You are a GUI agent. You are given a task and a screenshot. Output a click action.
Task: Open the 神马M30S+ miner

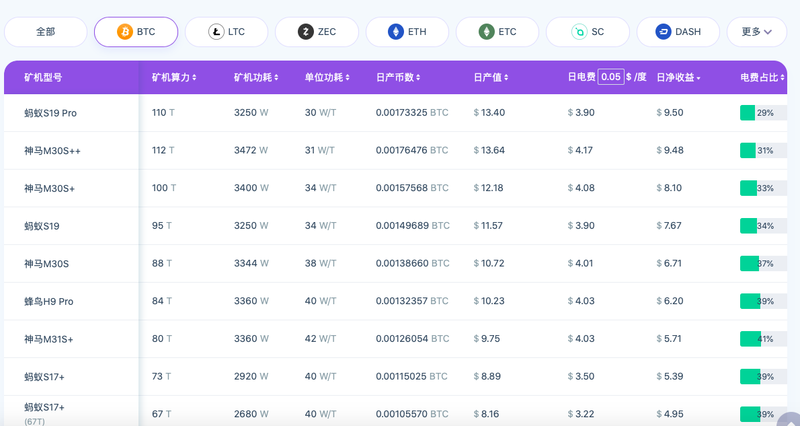click(x=49, y=189)
